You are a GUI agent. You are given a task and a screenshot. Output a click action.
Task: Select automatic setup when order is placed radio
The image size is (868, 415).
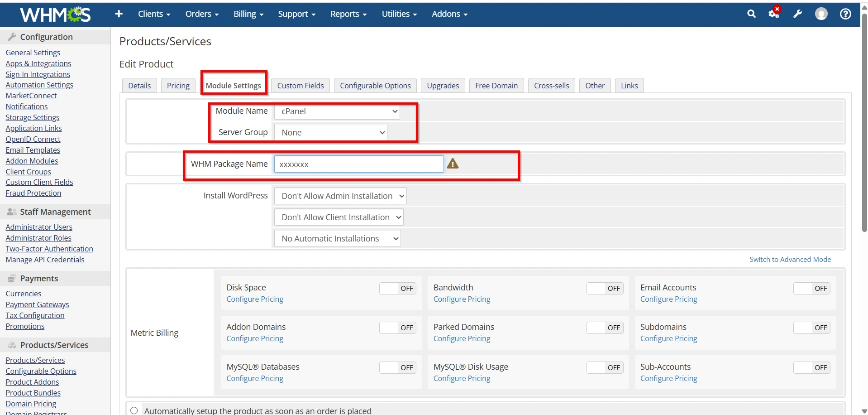[x=134, y=410]
